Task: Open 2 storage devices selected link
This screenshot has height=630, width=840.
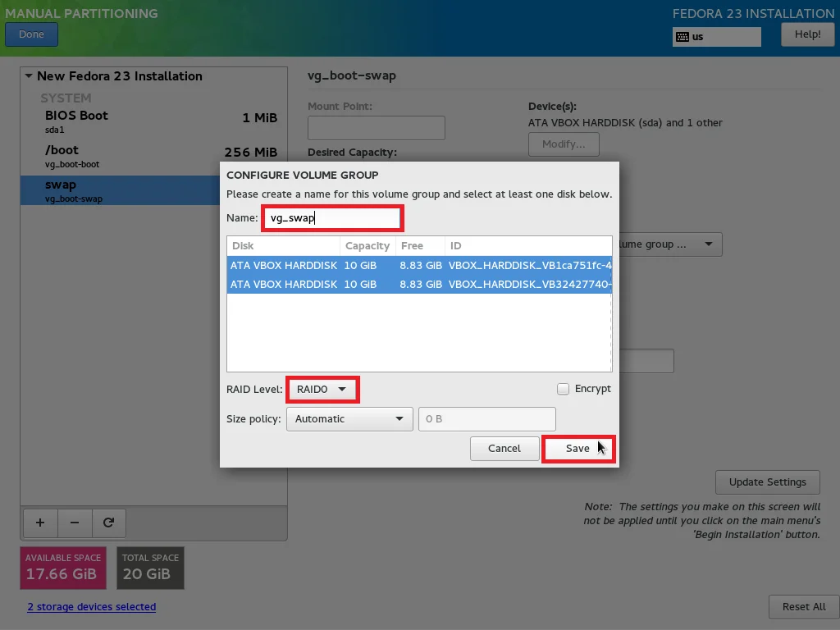Action: (x=92, y=606)
